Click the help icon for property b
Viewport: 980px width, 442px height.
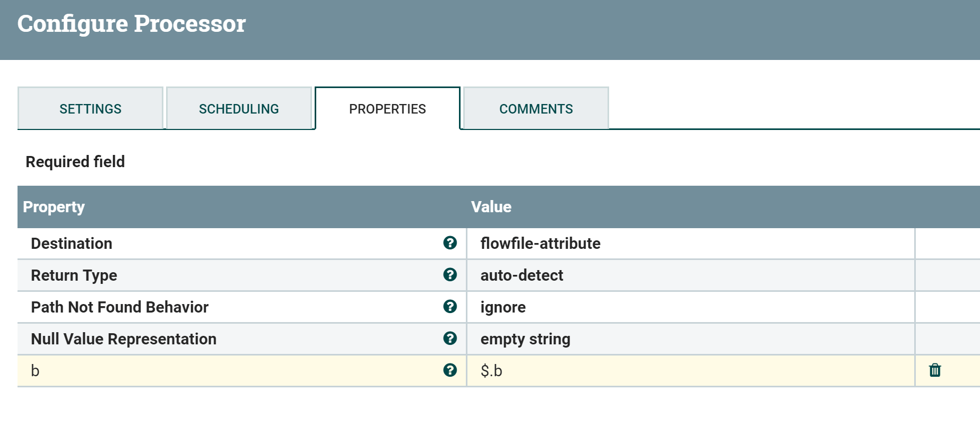450,370
